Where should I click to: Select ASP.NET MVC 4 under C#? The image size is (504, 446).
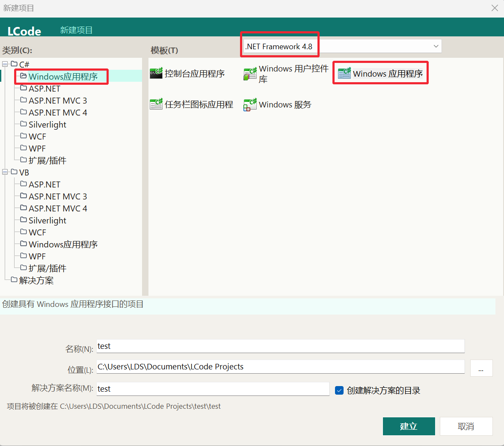pos(58,113)
